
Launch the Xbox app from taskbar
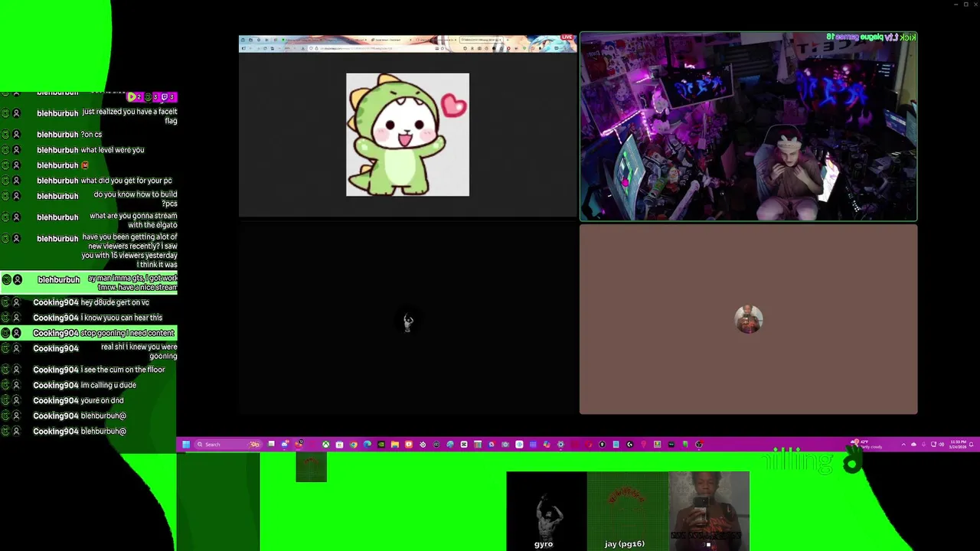click(325, 444)
